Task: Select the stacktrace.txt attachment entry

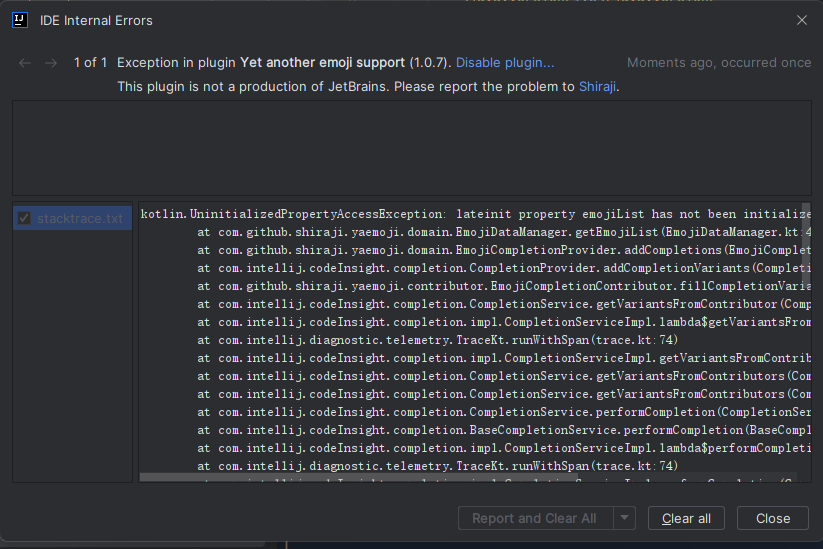Action: pyautogui.click(x=80, y=218)
